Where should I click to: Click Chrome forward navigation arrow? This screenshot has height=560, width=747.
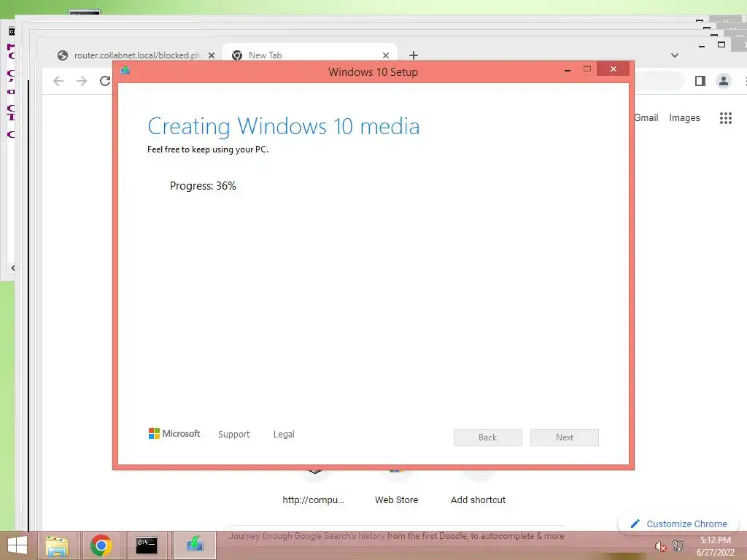(82, 81)
